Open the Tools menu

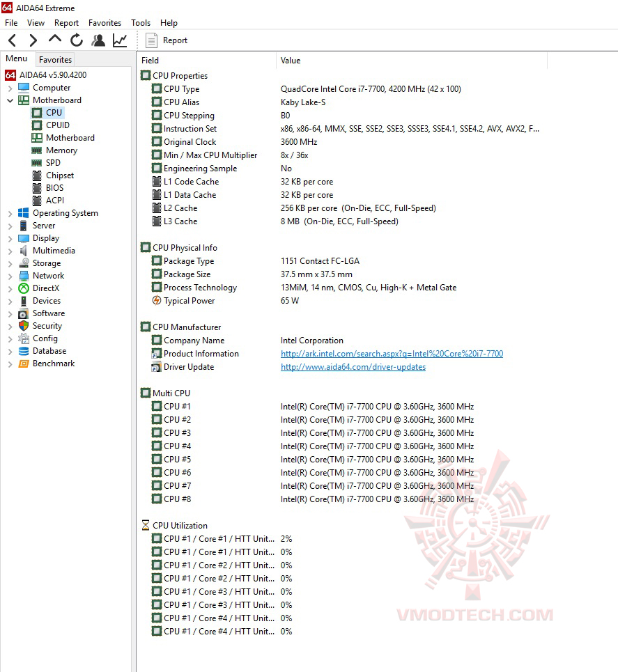tap(141, 23)
